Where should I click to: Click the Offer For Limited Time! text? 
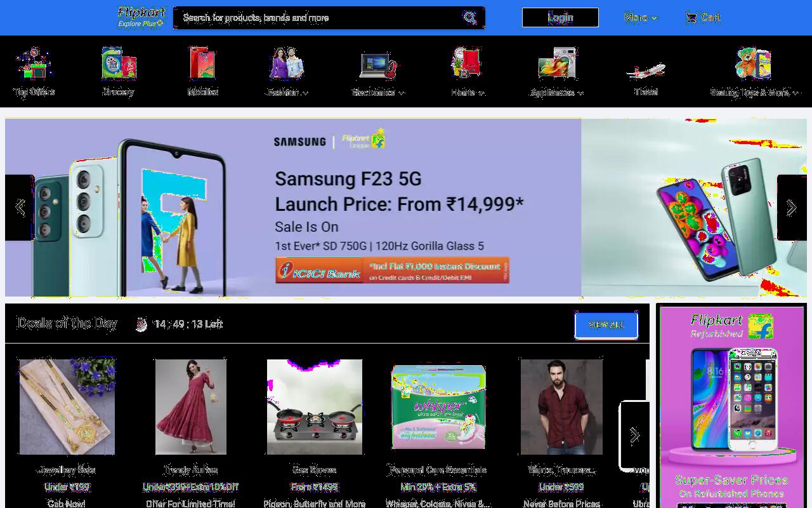point(190,504)
